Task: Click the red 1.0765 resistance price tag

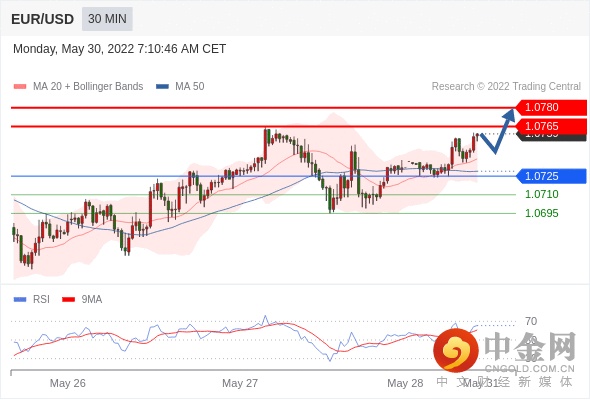Action: (x=551, y=126)
